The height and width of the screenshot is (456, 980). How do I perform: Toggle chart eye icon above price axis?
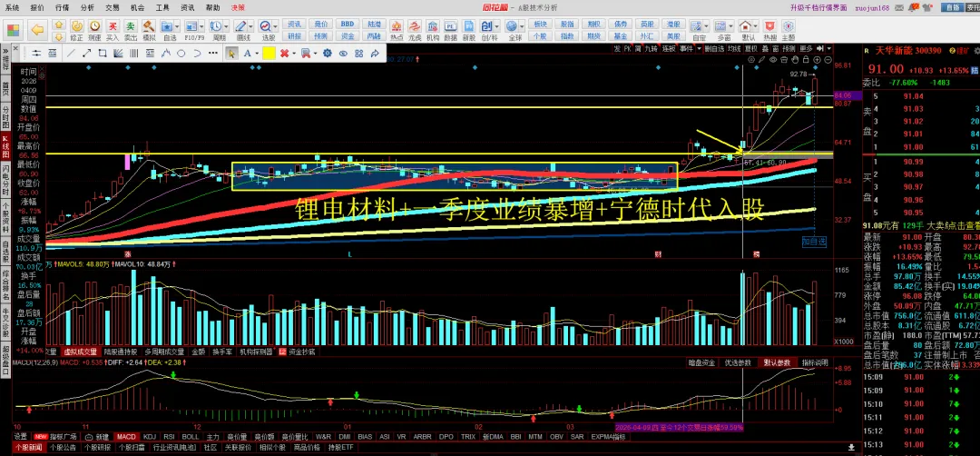tap(772, 60)
